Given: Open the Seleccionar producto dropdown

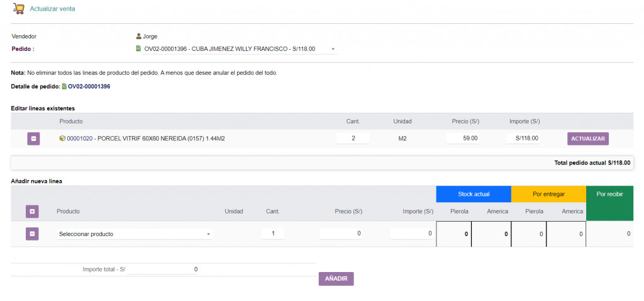Looking at the screenshot, I should tap(135, 234).
